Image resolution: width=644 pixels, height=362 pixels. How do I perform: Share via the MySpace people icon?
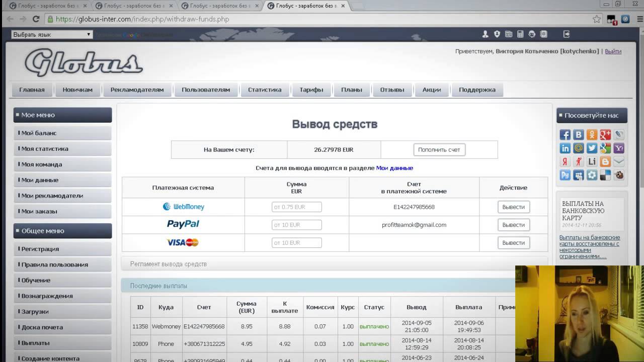(x=579, y=175)
